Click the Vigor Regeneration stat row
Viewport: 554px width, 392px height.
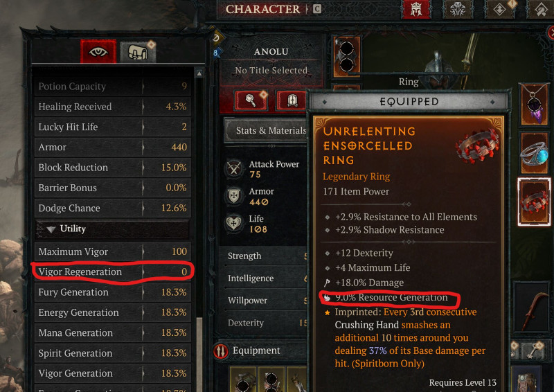pyautogui.click(x=113, y=271)
